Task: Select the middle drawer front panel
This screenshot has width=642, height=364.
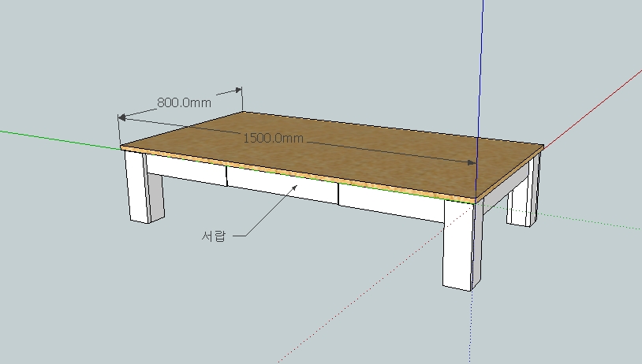Action: 282,184
